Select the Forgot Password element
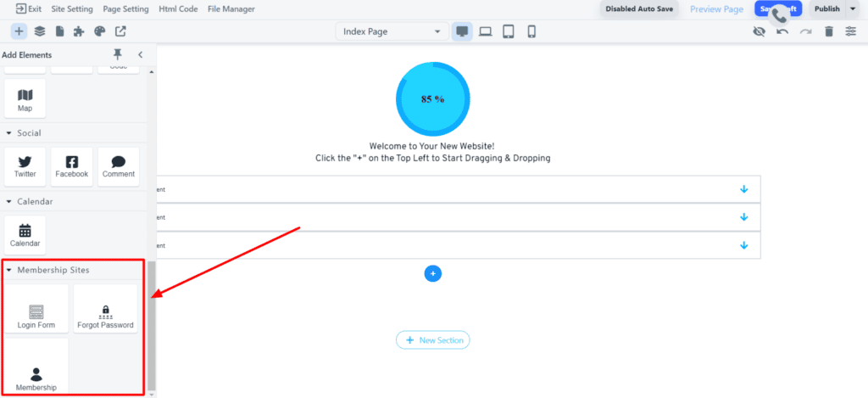This screenshot has height=398, width=868. 105,309
